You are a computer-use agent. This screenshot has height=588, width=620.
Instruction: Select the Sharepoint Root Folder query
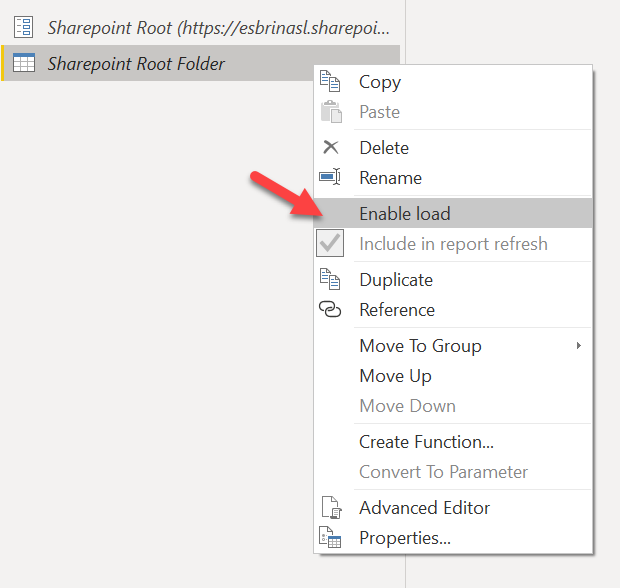point(136,64)
